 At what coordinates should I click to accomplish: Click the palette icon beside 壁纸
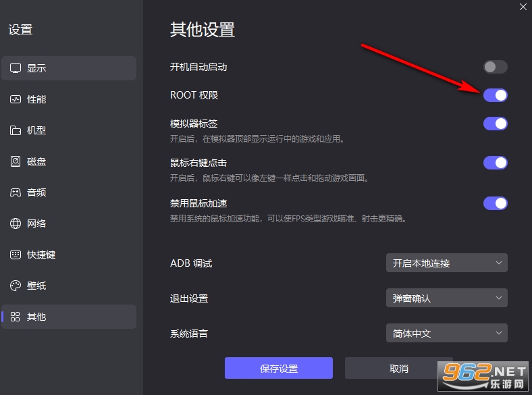click(16, 286)
